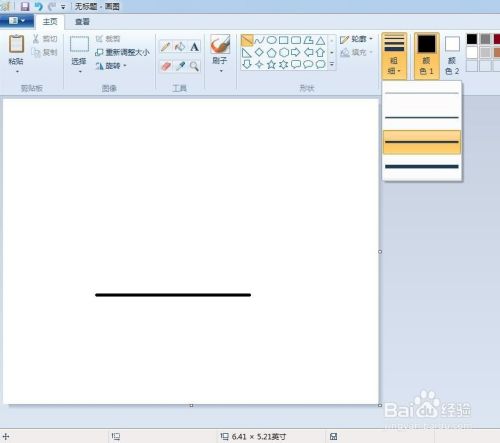Select the Six-point star shape
Viewport: 500px width, 443px height.
click(x=284, y=64)
